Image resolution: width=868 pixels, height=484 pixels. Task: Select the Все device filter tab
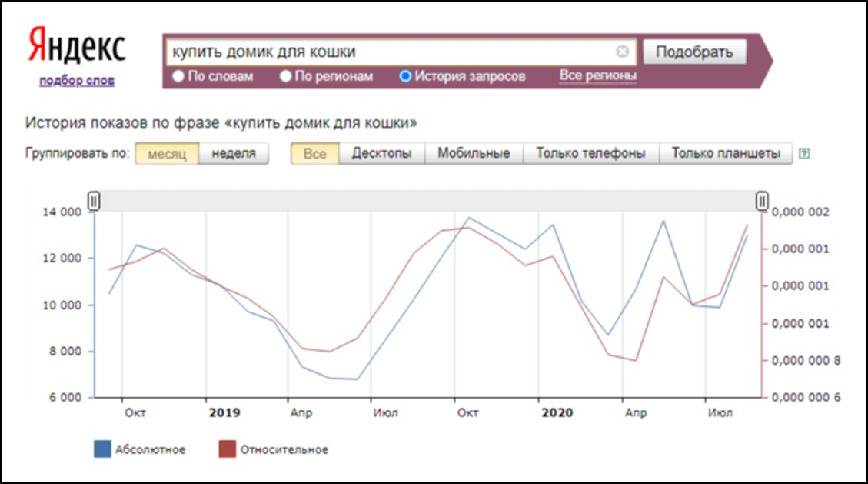click(x=314, y=152)
